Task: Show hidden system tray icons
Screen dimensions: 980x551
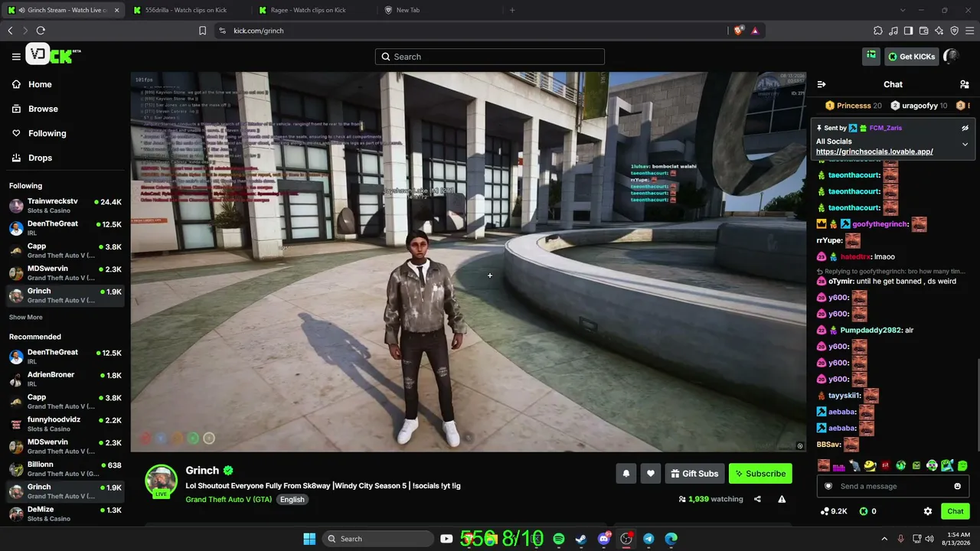Action: click(884, 539)
